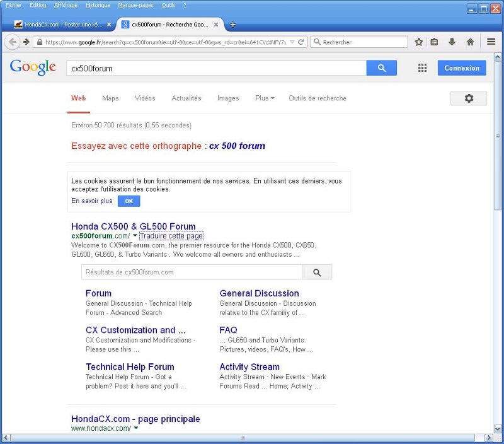Click the horizontal scrollbar right arrow
Image resolution: width=504 pixels, height=444 pixels.
[489, 438]
